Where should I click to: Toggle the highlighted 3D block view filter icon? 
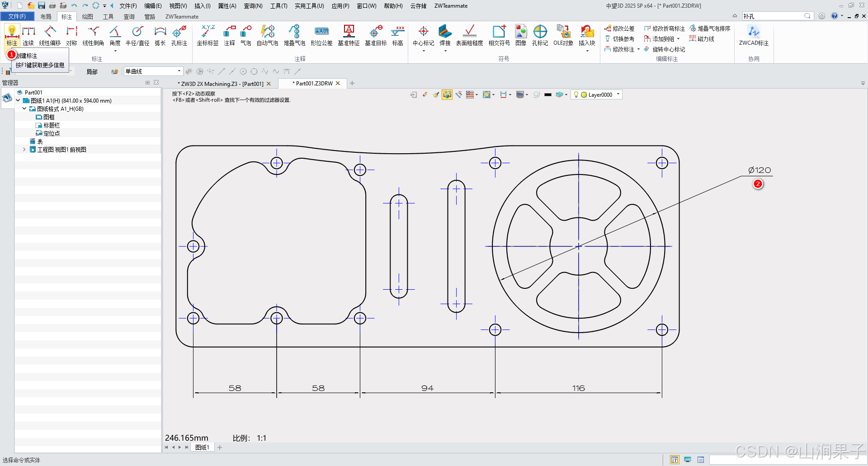[447, 94]
